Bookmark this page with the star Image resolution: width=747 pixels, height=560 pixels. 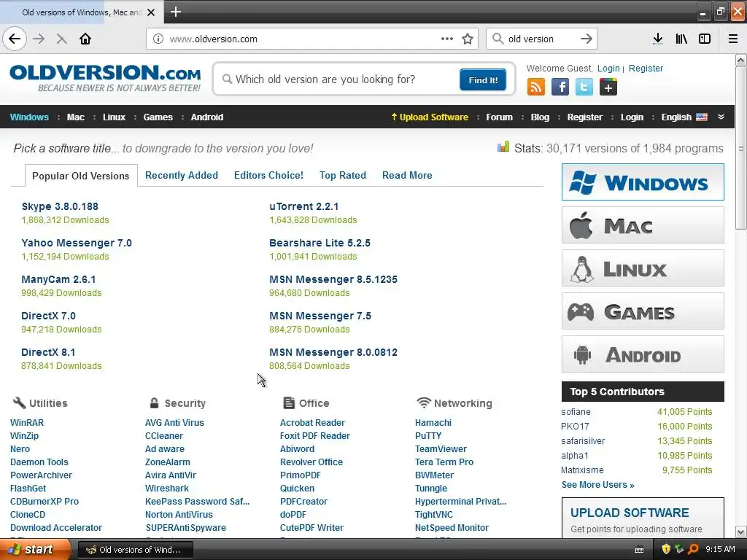coord(468,39)
